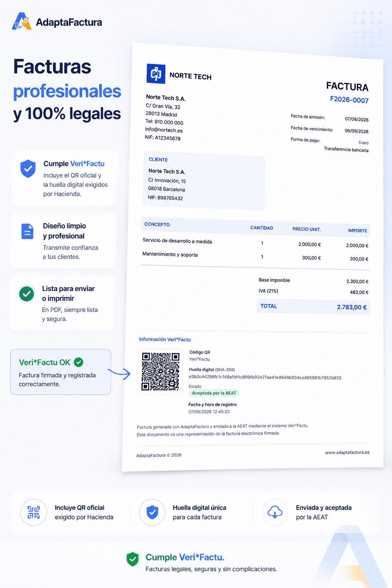
Task: Click the Veri*Factu OK callout title
Action: coord(45,363)
